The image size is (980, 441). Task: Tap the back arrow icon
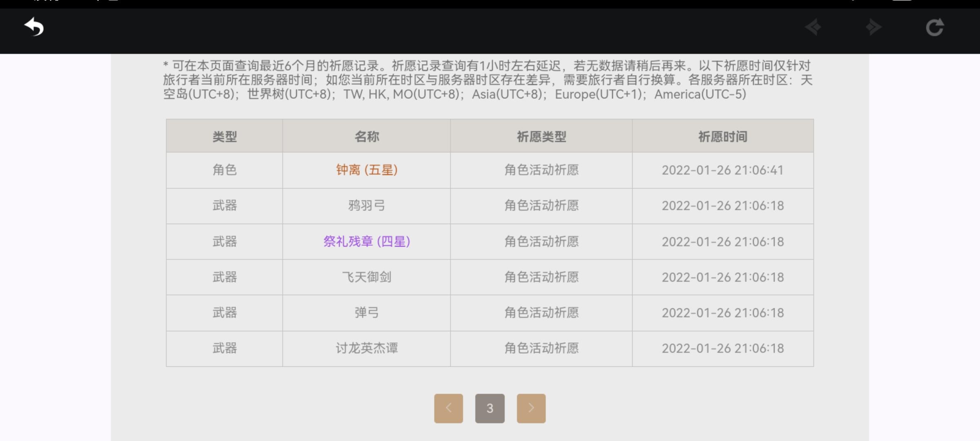pos(34,27)
